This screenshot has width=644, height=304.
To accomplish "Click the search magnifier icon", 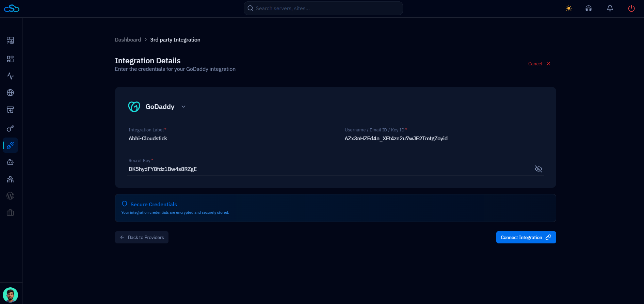I will click(x=251, y=9).
